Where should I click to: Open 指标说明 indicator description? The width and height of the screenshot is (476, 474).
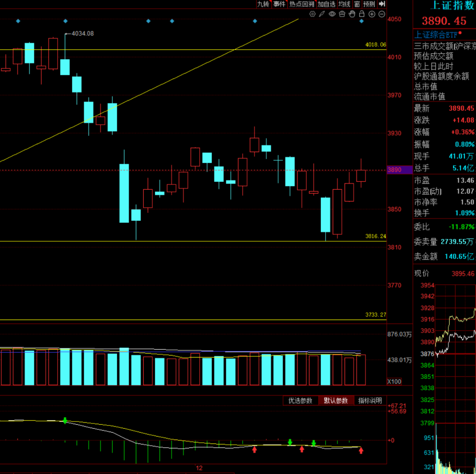(x=370, y=400)
